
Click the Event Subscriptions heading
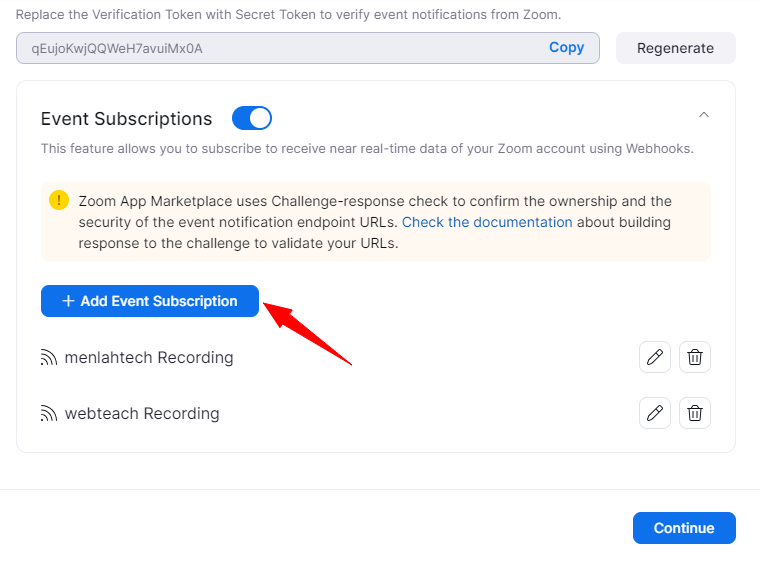pos(127,119)
